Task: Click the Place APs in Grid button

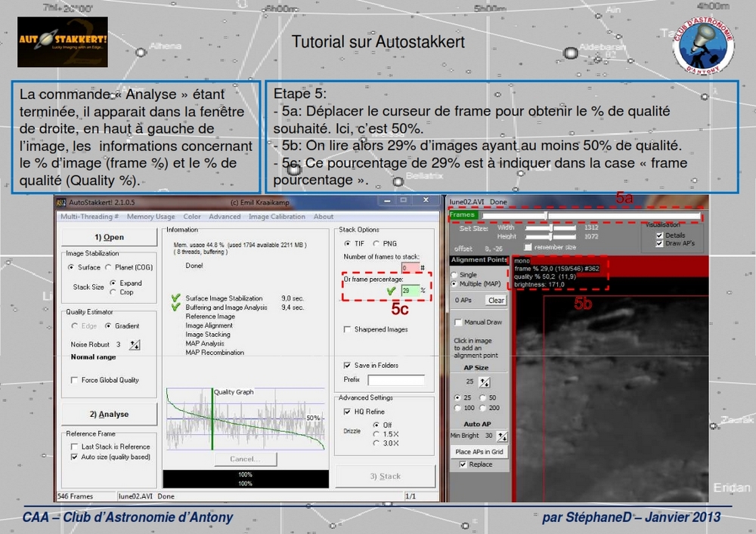Action: [x=479, y=452]
